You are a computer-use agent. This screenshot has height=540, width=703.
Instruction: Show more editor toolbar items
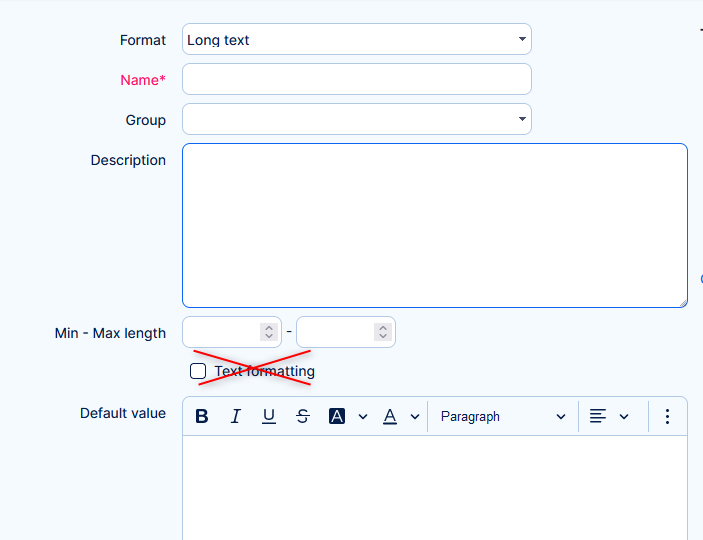coord(668,417)
